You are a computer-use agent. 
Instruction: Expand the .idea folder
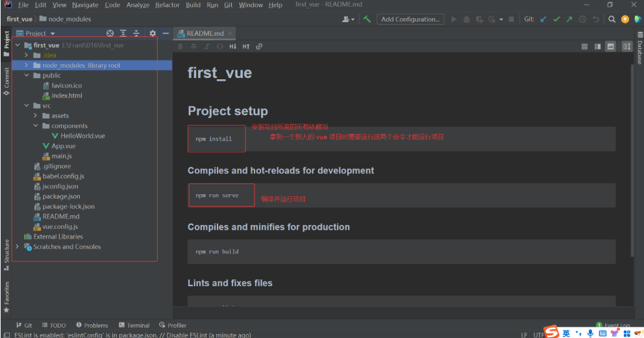[27, 55]
